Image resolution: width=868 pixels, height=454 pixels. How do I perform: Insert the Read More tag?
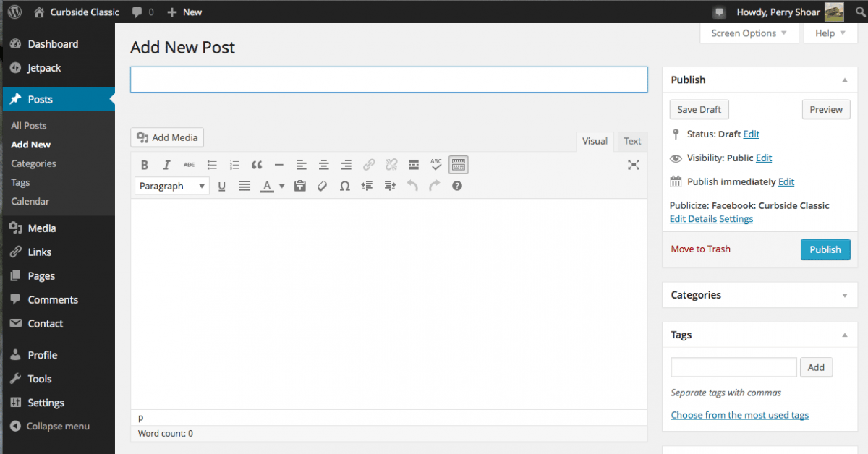tap(414, 165)
